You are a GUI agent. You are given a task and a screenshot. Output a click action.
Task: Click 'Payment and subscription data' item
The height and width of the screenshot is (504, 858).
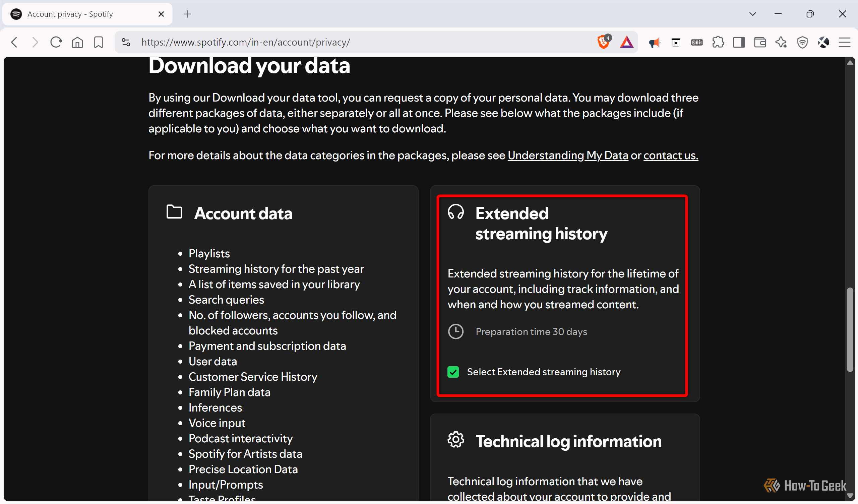click(x=267, y=346)
